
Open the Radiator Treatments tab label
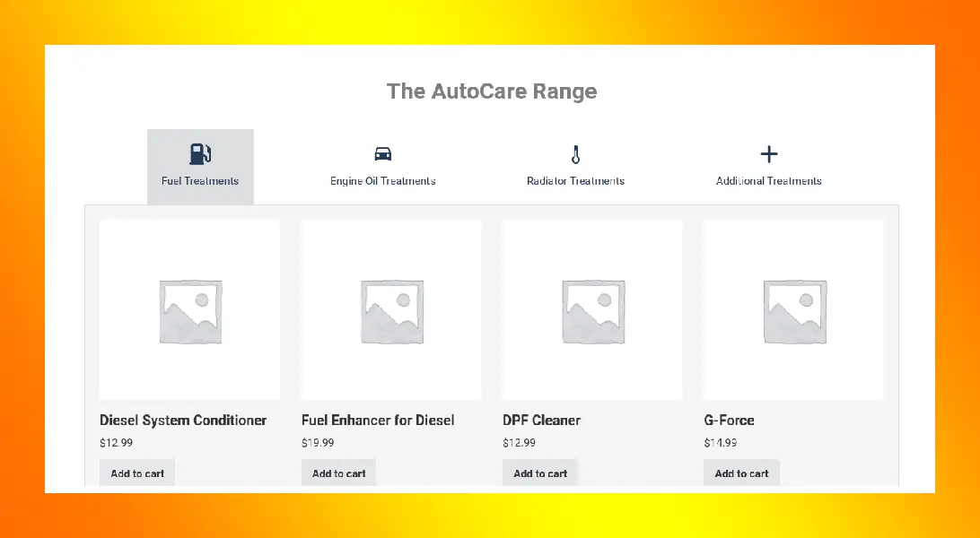(575, 181)
